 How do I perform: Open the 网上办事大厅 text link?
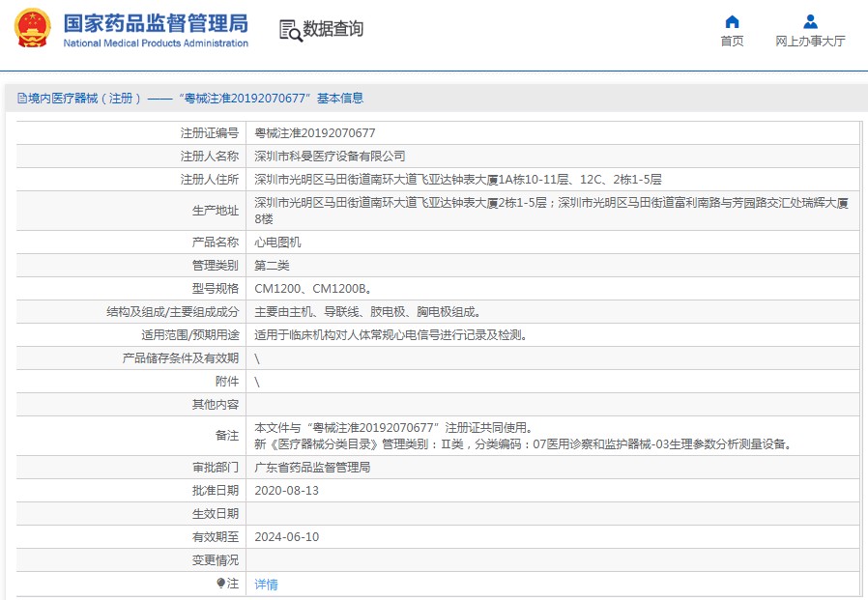tap(810, 42)
